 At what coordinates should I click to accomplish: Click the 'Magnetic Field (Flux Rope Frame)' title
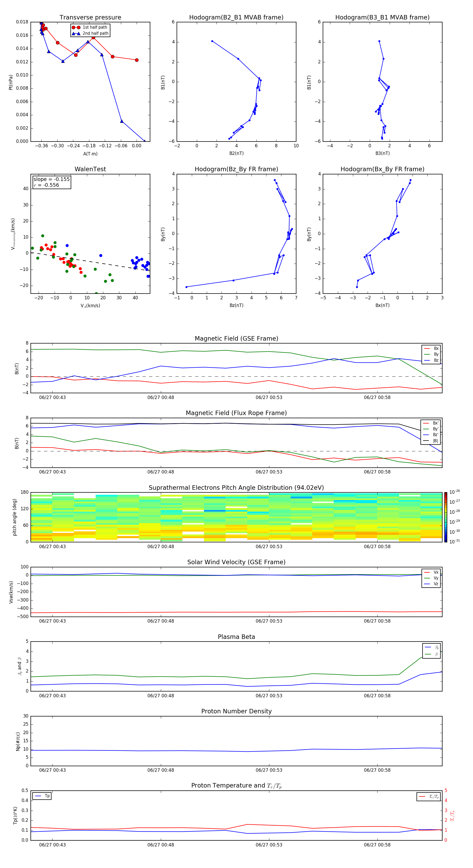coord(236,413)
